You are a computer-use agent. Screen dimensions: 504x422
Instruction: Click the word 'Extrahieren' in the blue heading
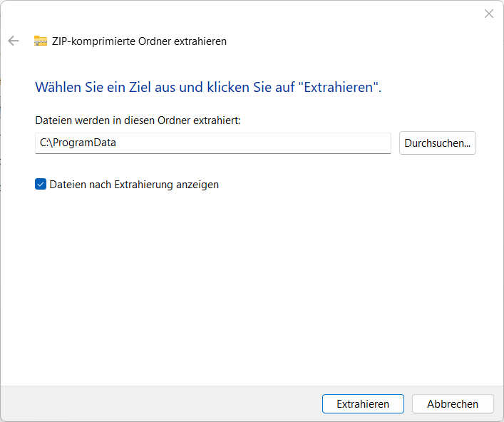pos(339,88)
